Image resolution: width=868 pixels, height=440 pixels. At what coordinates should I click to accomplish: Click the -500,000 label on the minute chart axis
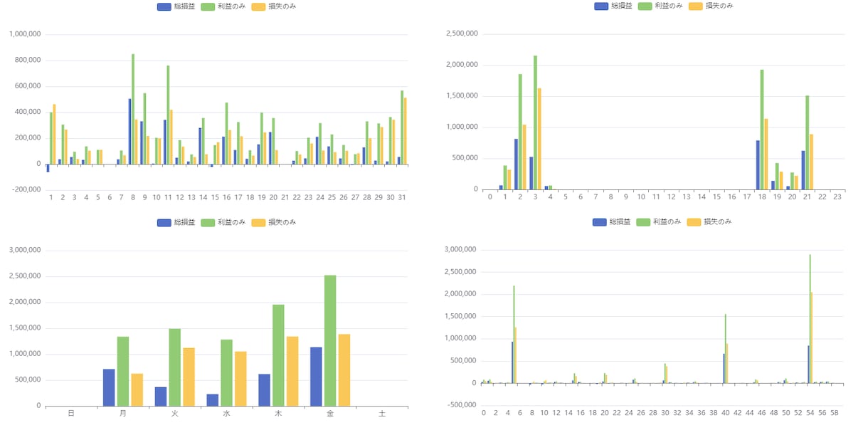coord(460,405)
